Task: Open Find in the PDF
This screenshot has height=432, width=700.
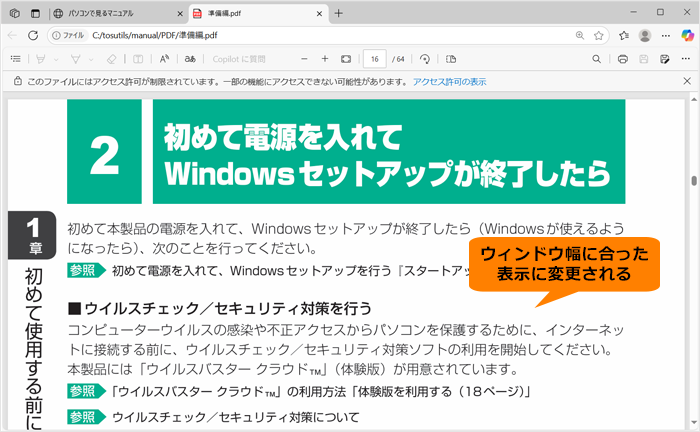Action: point(596,59)
